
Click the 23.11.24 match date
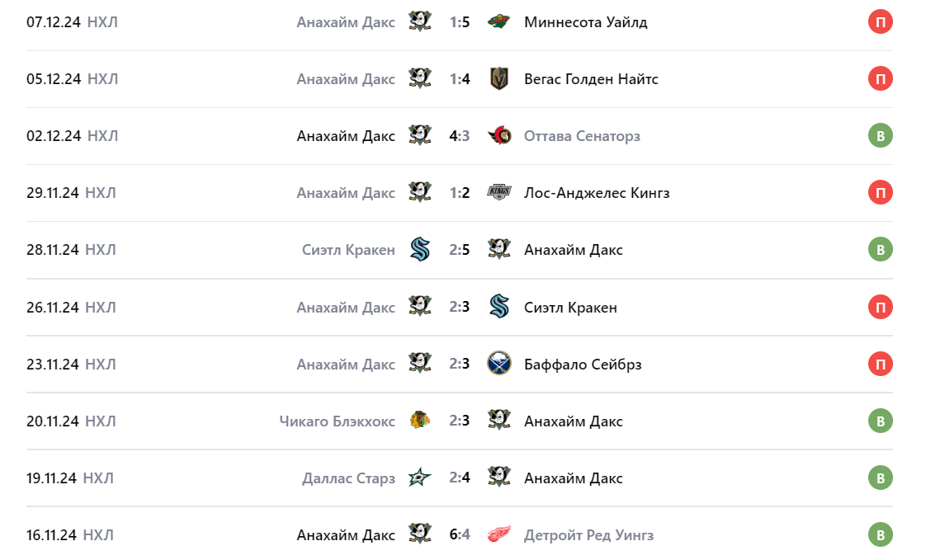pos(53,365)
